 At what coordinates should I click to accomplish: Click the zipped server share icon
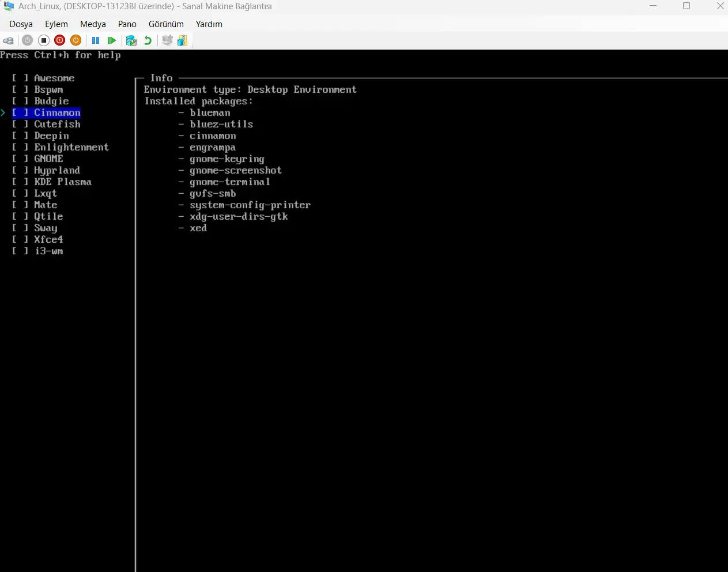click(x=183, y=40)
